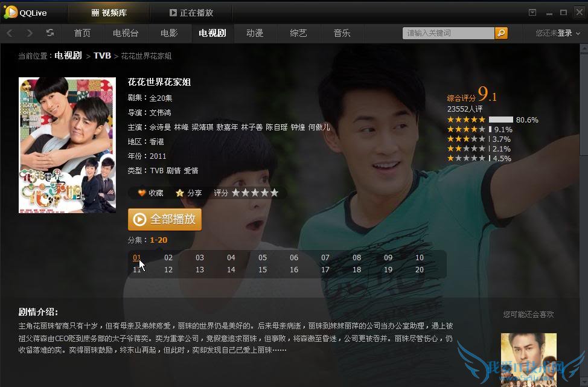
Task: Play episode 07
Action: (325, 258)
